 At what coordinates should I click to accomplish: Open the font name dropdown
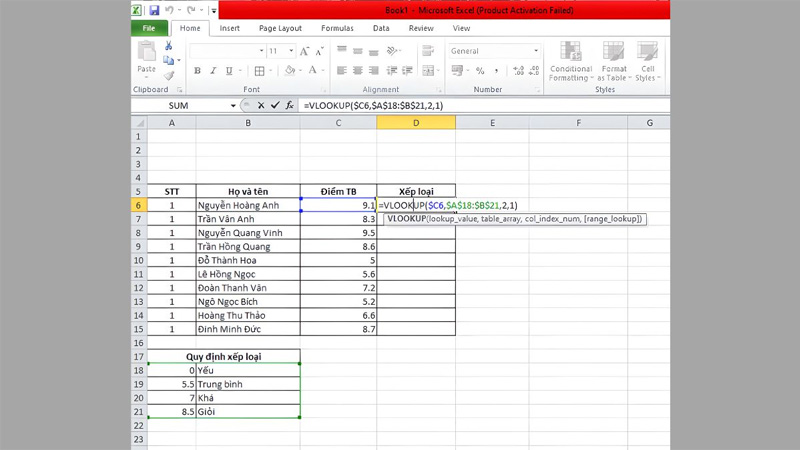[261, 51]
